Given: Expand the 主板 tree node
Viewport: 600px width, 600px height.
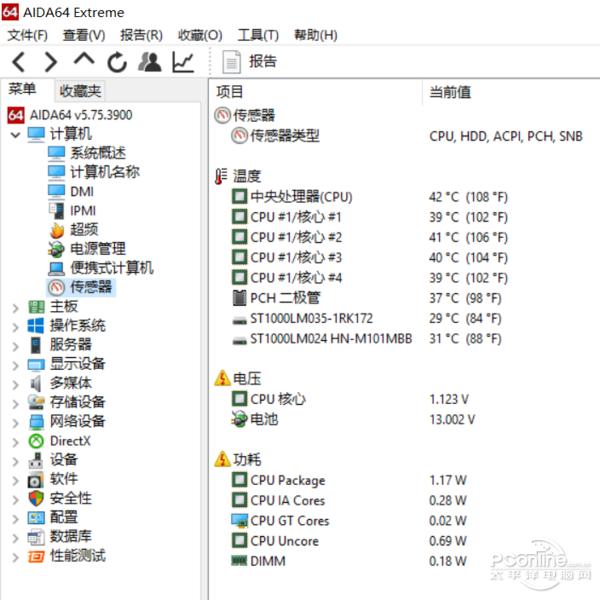Looking at the screenshot, I should click(15, 307).
